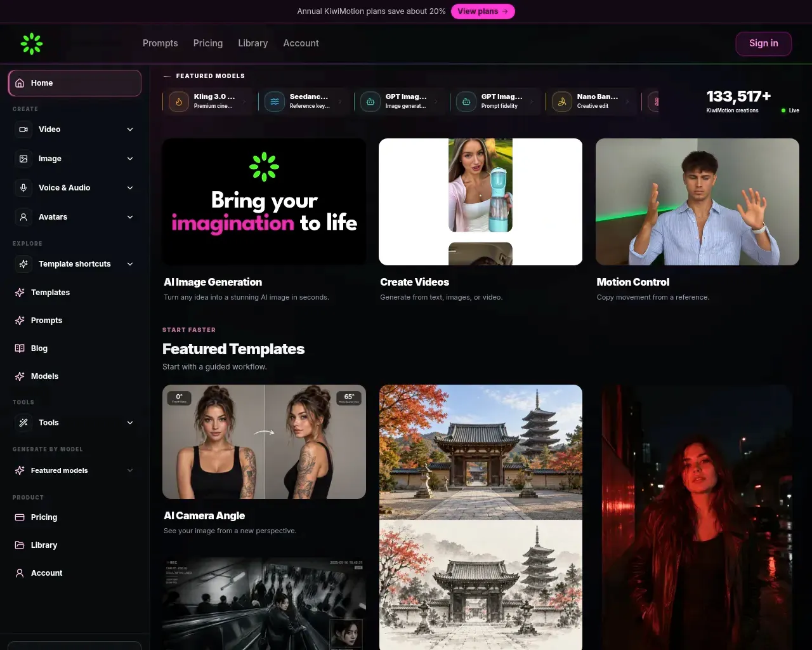Click the 133,517+ creations counter
The image size is (812, 650).
click(x=738, y=96)
